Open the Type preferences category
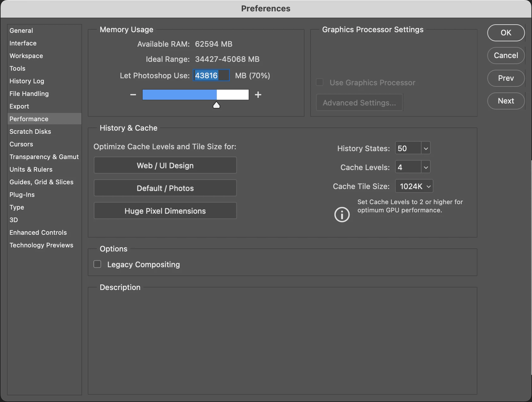532x402 pixels. click(44, 207)
